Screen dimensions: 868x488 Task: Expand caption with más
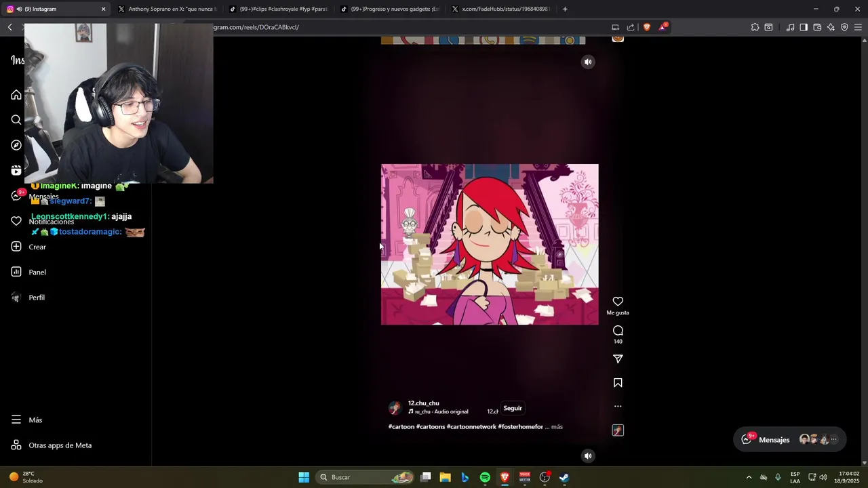click(x=557, y=427)
